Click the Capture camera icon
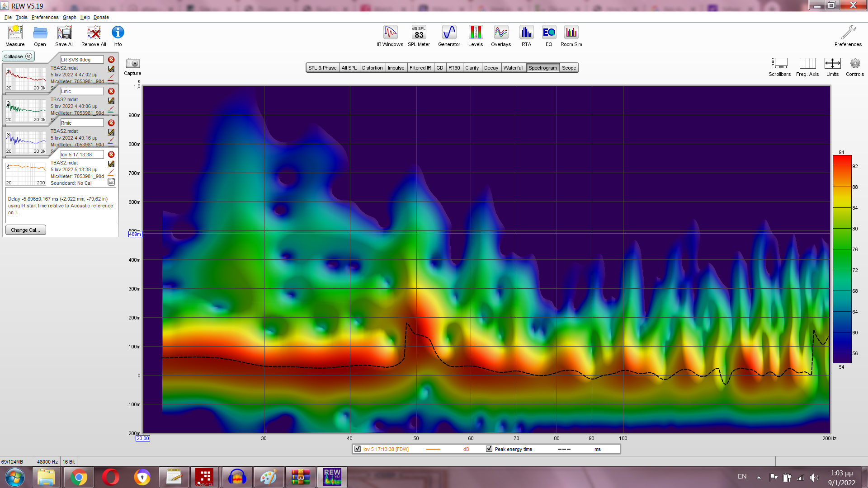The width and height of the screenshot is (868, 488). pyautogui.click(x=132, y=64)
